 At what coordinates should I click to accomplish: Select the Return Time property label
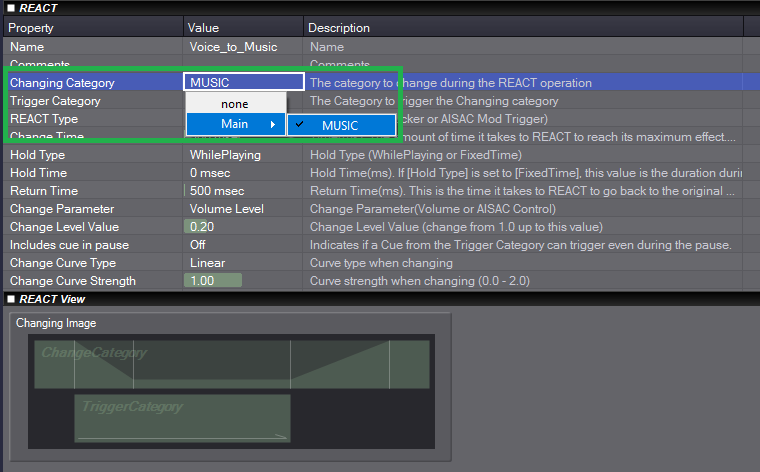[44, 191]
